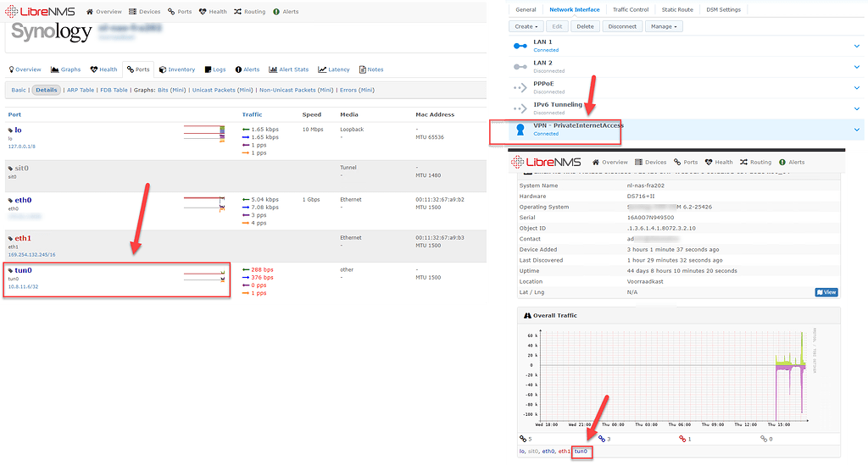Image resolution: width=868 pixels, height=465 pixels.
Task: Expand the IPv6 Tunneling row
Action: [856, 109]
